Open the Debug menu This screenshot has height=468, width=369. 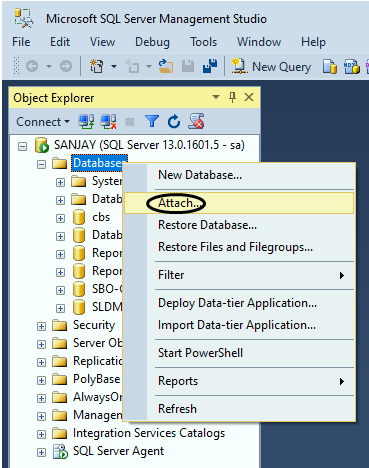(x=152, y=42)
